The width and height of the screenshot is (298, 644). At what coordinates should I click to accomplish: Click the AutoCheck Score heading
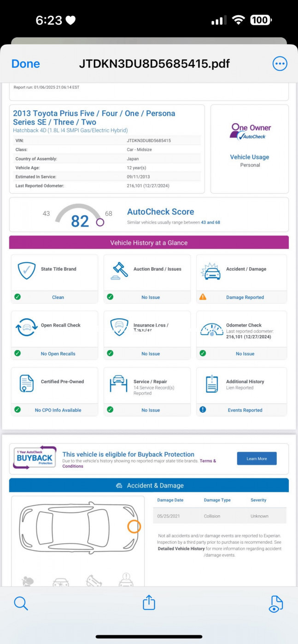[160, 212]
